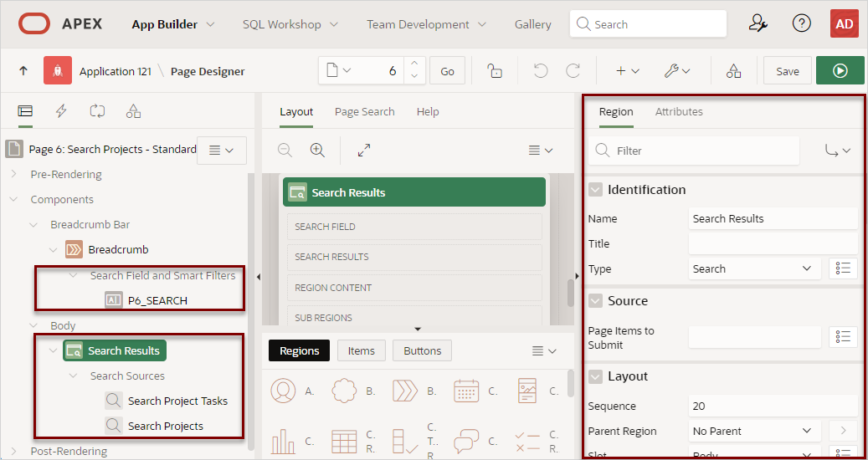Collapse the Identification section
This screenshot has height=460, width=868.
tap(595, 190)
